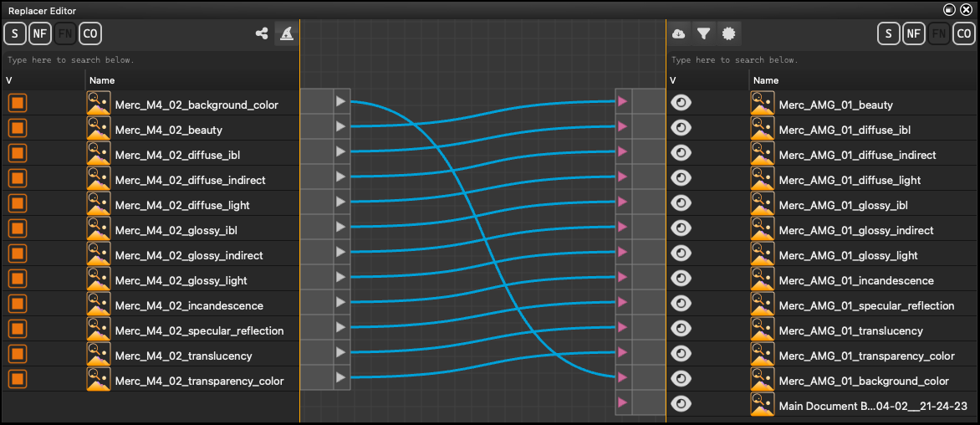980x425 pixels.
Task: Click image icon beside Main Document B...04-02__21-24-23
Action: click(x=763, y=405)
